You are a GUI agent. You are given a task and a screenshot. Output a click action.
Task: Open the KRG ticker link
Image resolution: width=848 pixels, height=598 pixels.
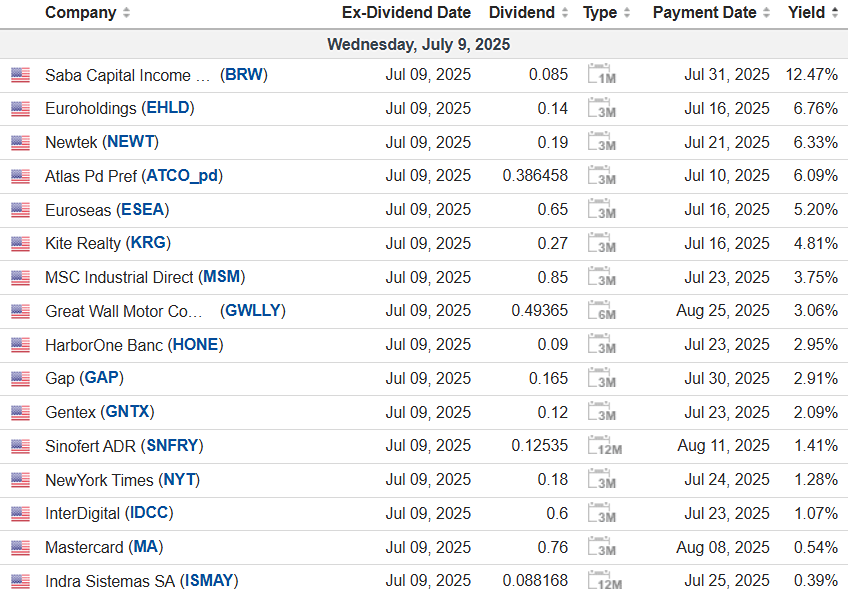point(148,243)
